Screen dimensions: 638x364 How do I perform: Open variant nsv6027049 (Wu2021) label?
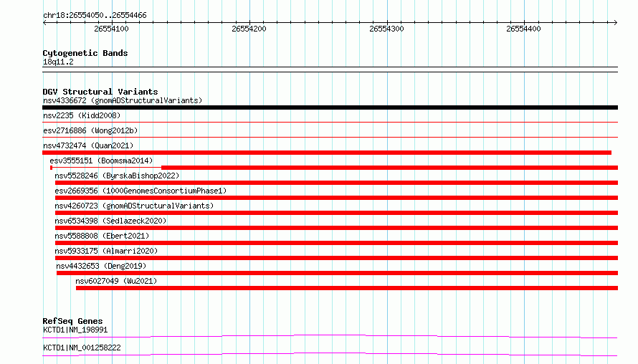pos(116,281)
